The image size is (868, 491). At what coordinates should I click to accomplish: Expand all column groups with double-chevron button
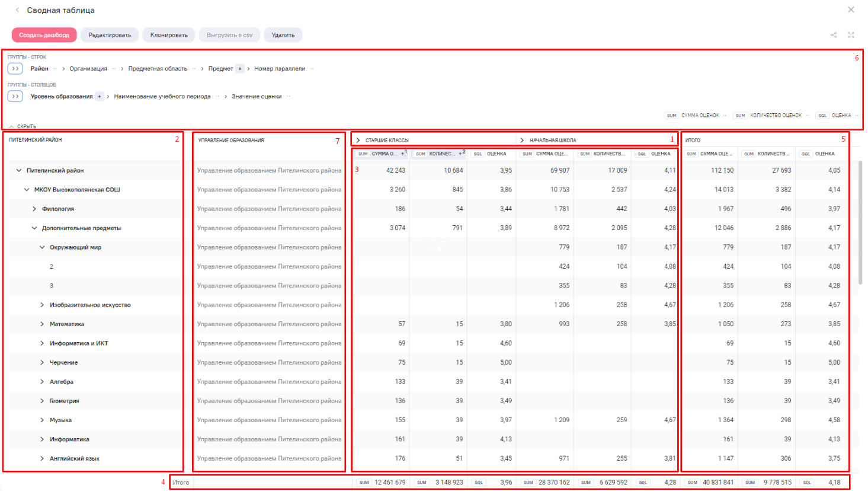pyautogui.click(x=15, y=96)
